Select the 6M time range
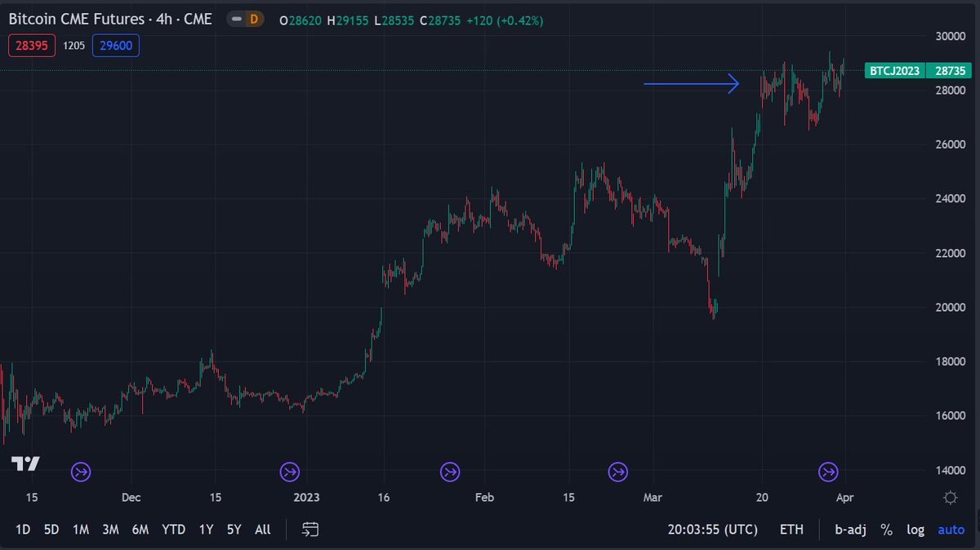This screenshot has height=550, width=980. point(140,530)
